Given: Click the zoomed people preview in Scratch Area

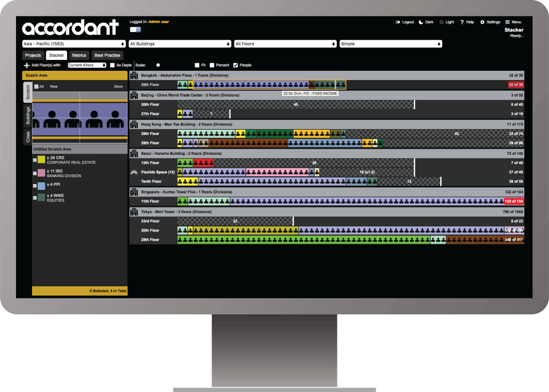Looking at the screenshot, I should [80, 118].
